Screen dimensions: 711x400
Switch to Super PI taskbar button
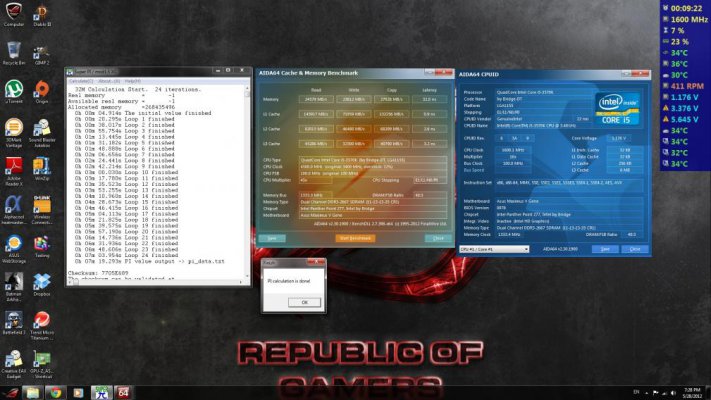[x=102, y=393]
